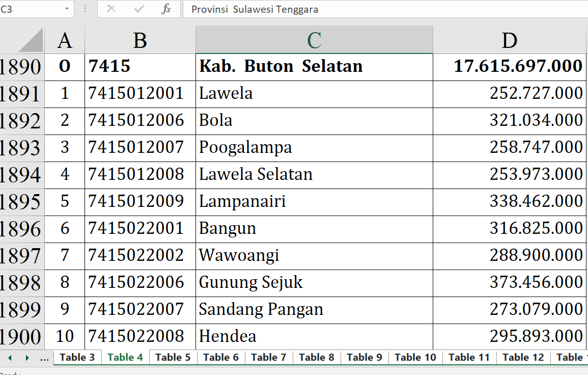Go to the Table 8 sheet tab
Viewport: 588px width, 375px height.
point(317,358)
